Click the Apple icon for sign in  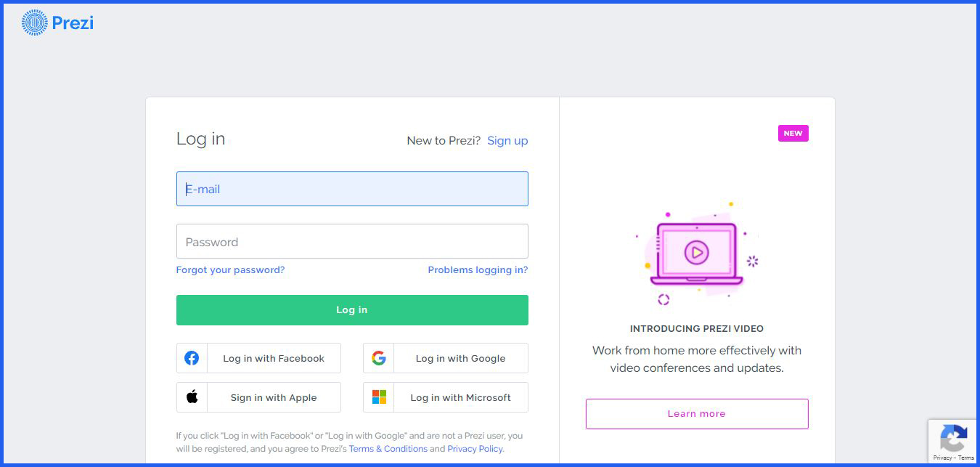point(192,397)
